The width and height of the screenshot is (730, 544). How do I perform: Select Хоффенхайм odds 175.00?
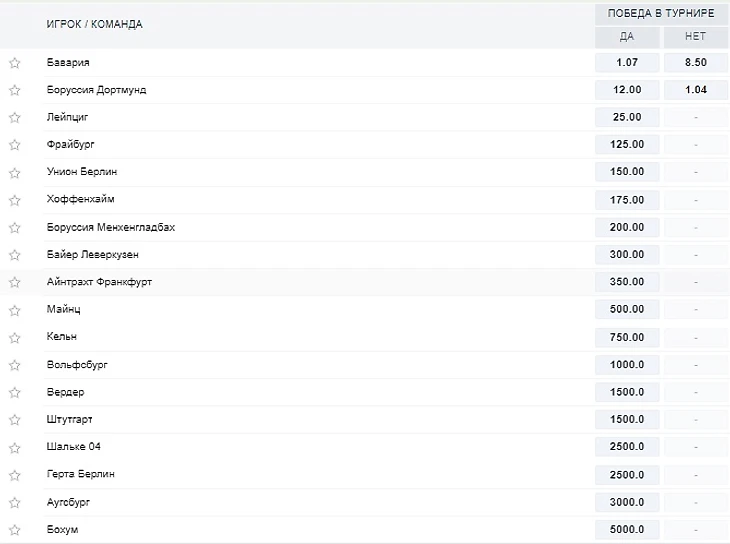pyautogui.click(x=627, y=200)
